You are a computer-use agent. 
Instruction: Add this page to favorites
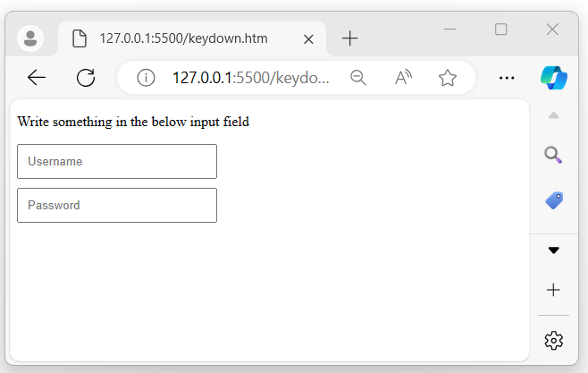448,78
